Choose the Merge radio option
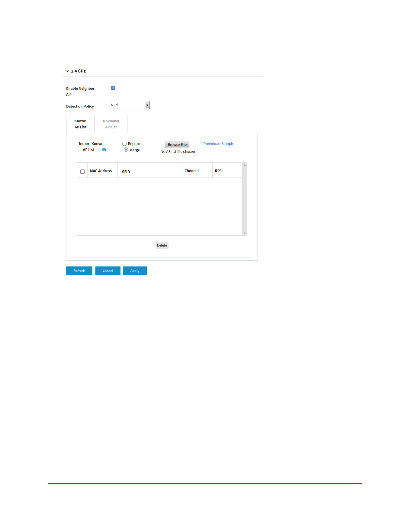Viewport: 411px width, 532px height. coord(126,150)
